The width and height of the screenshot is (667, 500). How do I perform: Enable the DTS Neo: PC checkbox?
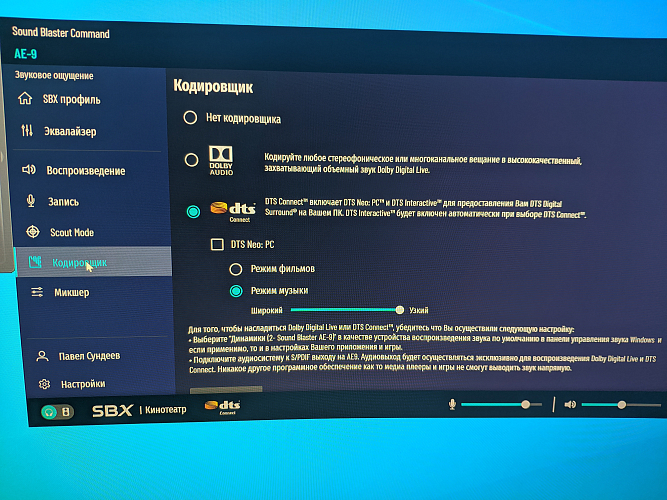(217, 244)
